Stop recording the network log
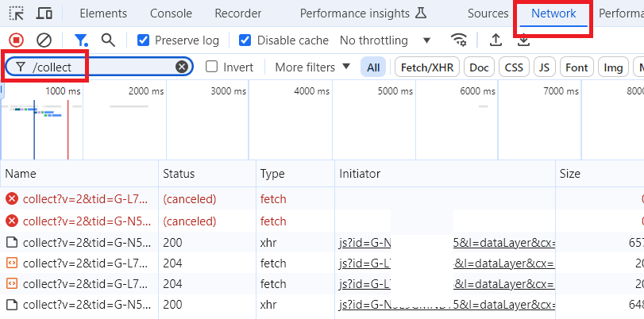The image size is (644, 319). point(16,40)
